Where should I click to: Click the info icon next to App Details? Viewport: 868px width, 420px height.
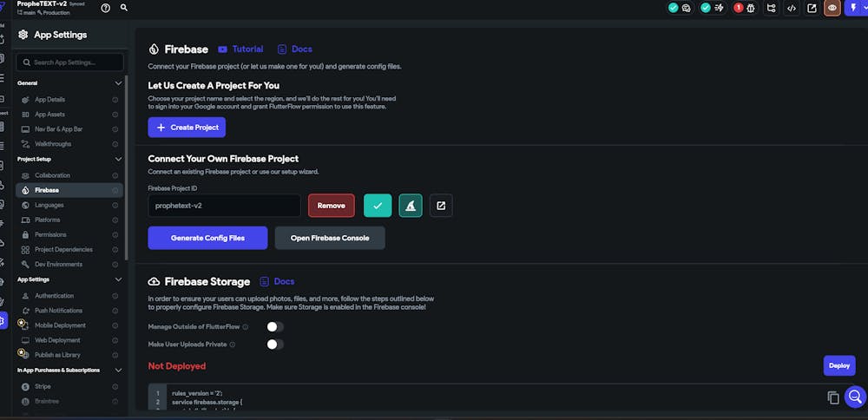(115, 100)
